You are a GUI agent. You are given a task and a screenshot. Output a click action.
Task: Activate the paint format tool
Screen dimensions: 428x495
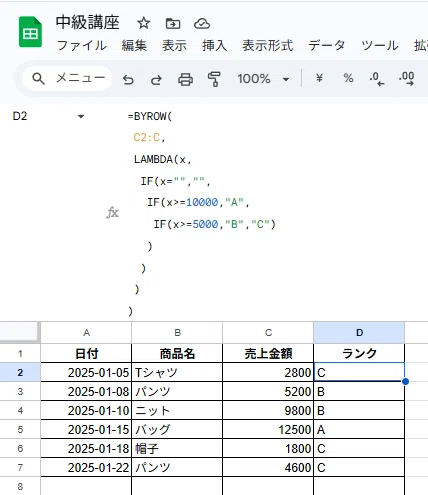tap(214, 79)
